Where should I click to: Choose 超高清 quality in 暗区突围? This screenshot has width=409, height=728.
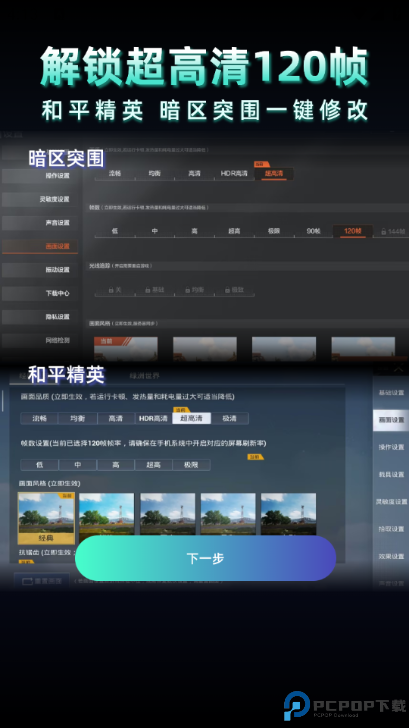pos(273,174)
